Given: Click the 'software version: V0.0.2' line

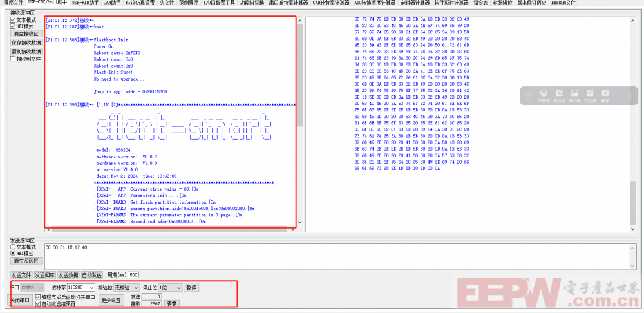Looking at the screenshot, I should click(126, 156).
